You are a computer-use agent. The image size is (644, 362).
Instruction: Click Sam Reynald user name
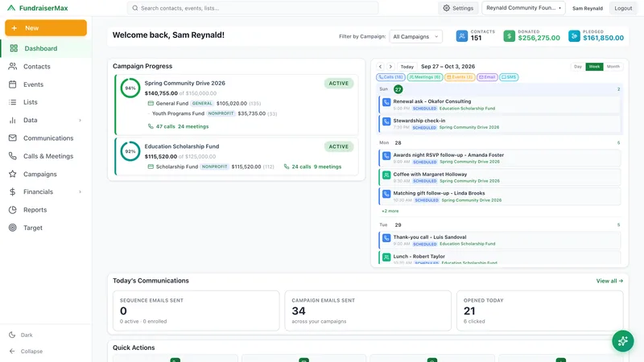coord(588,8)
